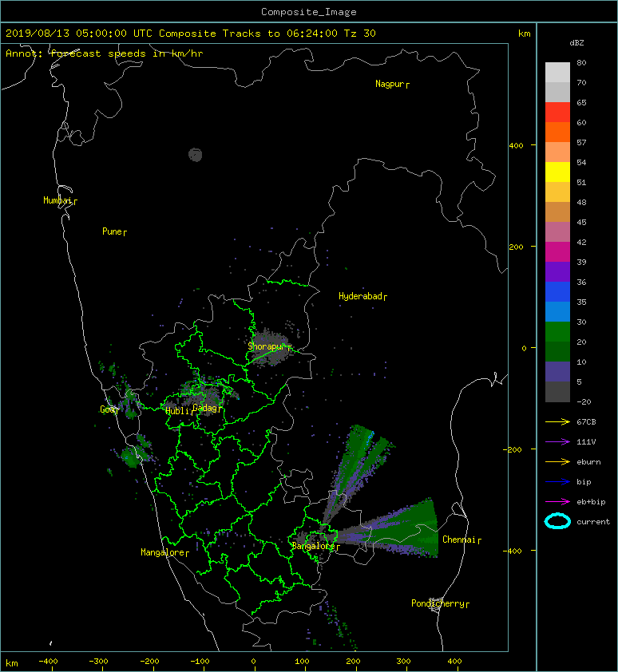The height and width of the screenshot is (672, 618).
Task: Click the 80 dBZ scale value
Action: 581,62
